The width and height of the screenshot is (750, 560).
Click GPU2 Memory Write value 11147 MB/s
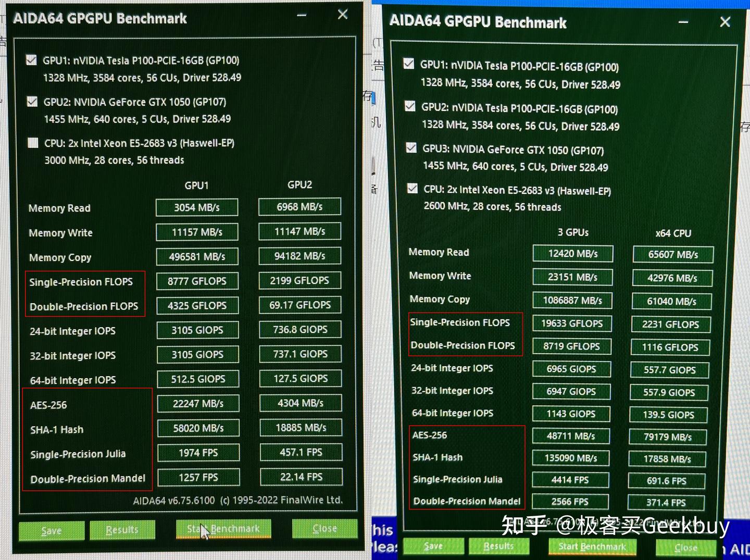click(x=300, y=231)
